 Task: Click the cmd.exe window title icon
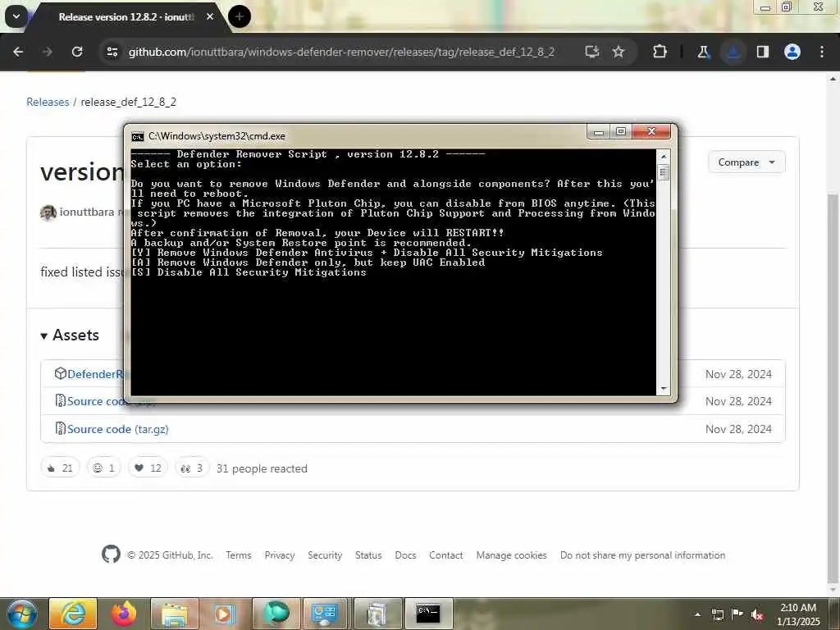138,137
